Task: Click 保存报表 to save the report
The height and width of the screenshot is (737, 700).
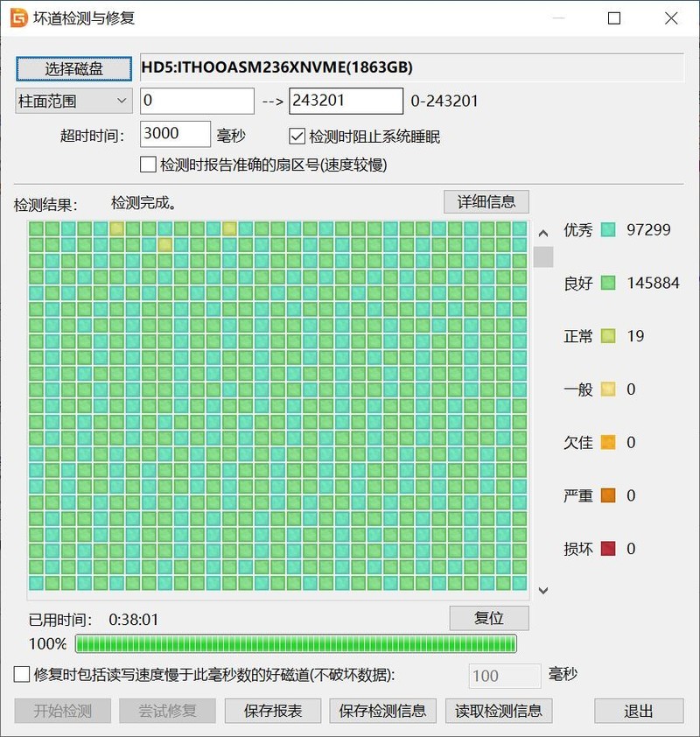Action: click(271, 711)
